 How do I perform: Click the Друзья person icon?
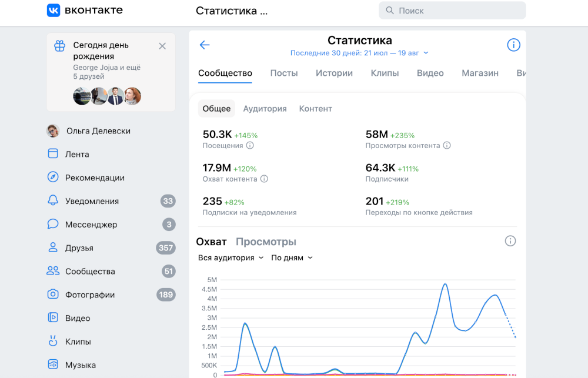(53, 247)
